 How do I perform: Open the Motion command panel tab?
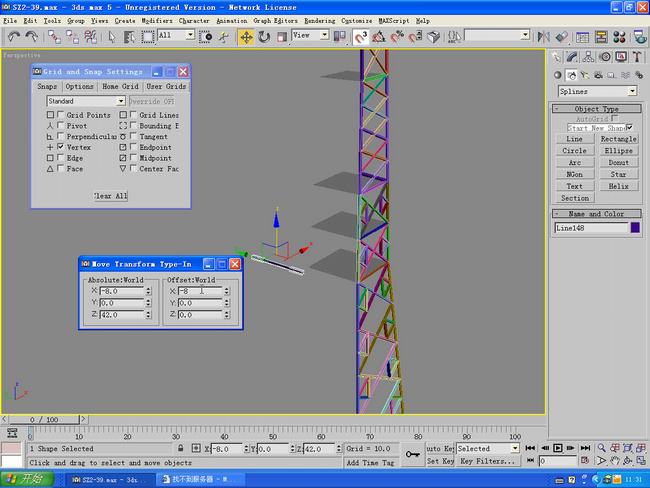pos(605,56)
